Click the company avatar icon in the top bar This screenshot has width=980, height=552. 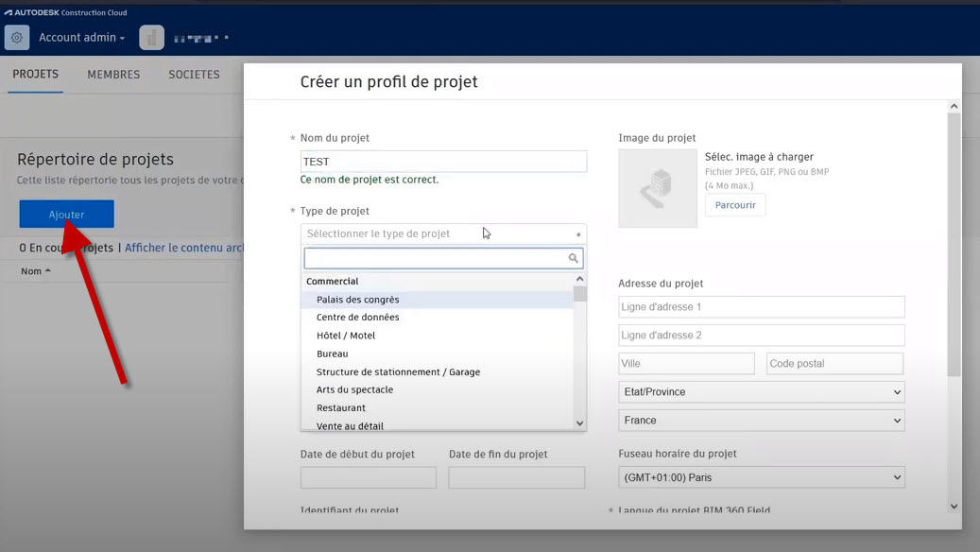point(151,37)
